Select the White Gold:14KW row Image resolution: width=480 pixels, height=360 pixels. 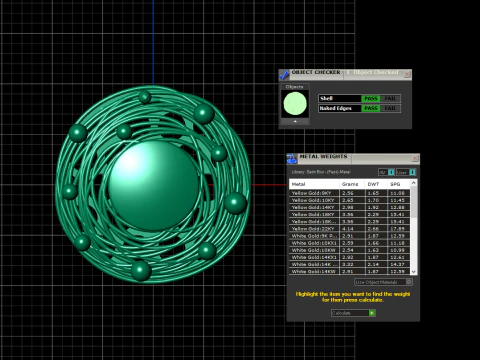point(350,271)
